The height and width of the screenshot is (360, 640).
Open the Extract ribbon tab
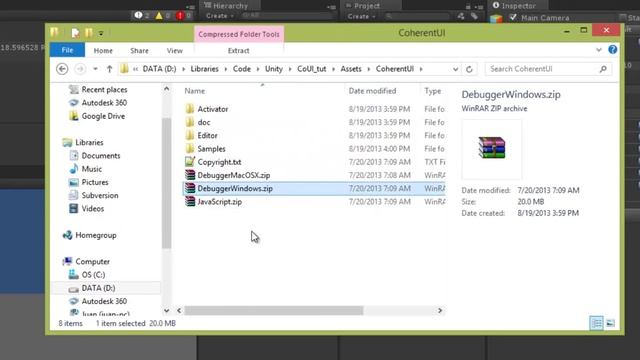point(238,51)
